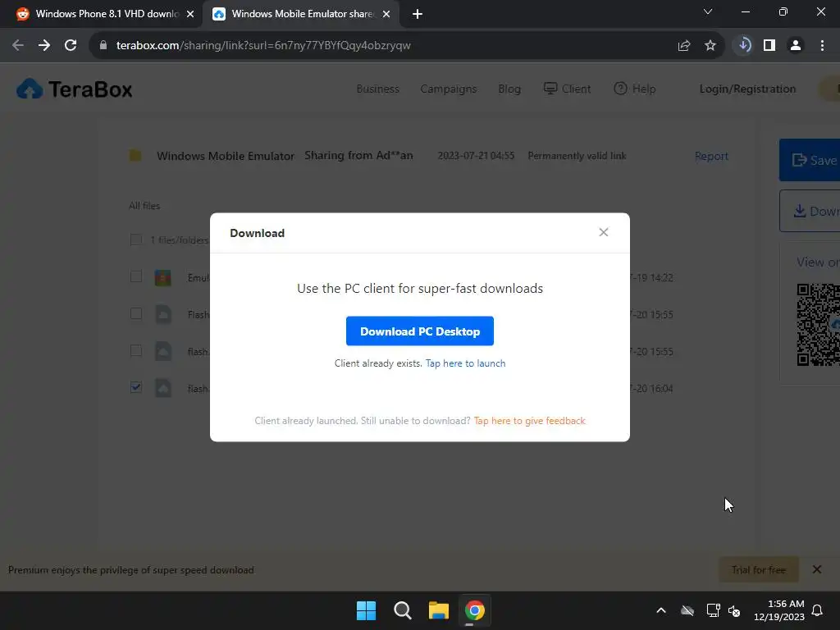This screenshot has width=840, height=630.
Task: Bookmark this tab with star icon
Action: [x=710, y=46]
